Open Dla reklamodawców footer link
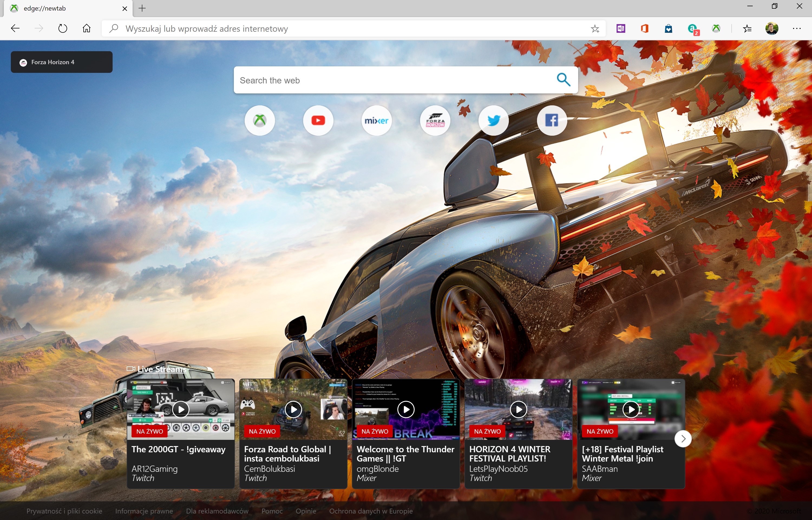Viewport: 812px width, 520px height. click(217, 511)
